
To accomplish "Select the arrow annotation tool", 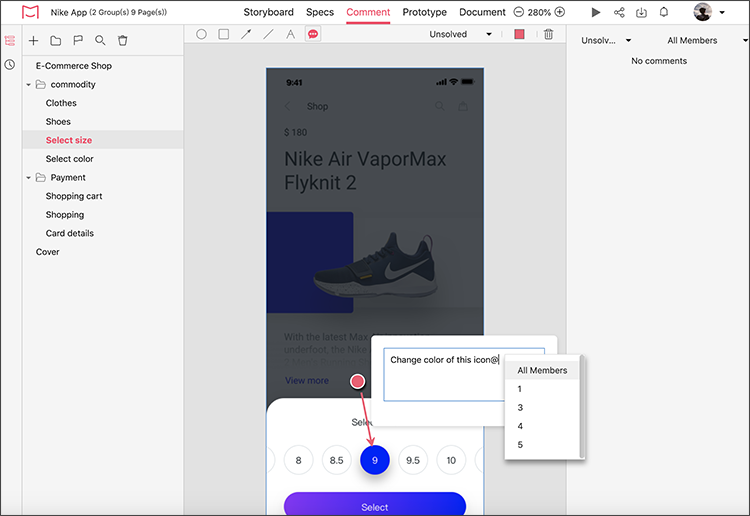I will point(246,34).
